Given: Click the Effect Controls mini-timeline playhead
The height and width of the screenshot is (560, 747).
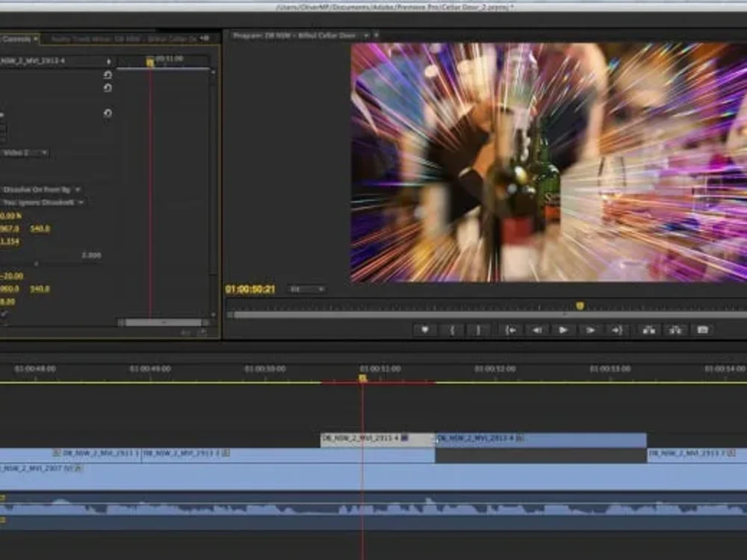Looking at the screenshot, I should [x=150, y=61].
